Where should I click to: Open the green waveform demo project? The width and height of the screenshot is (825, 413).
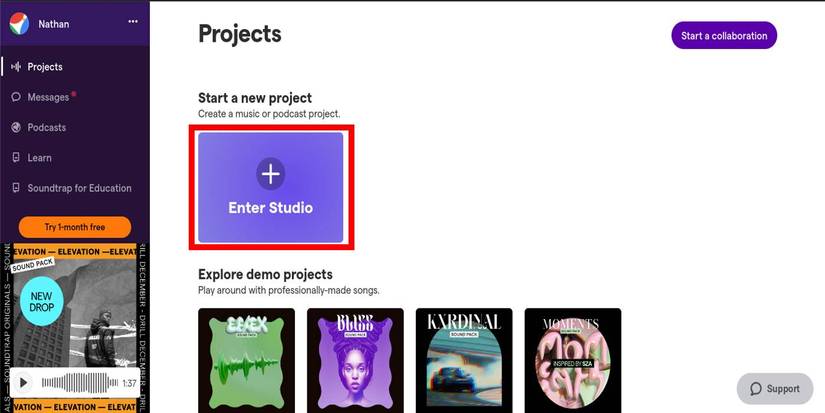click(x=246, y=360)
